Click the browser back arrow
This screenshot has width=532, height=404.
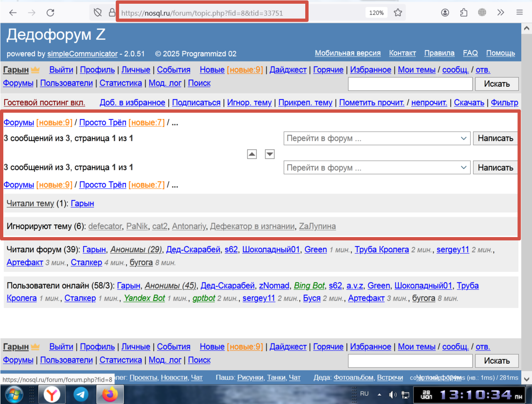[x=13, y=12]
